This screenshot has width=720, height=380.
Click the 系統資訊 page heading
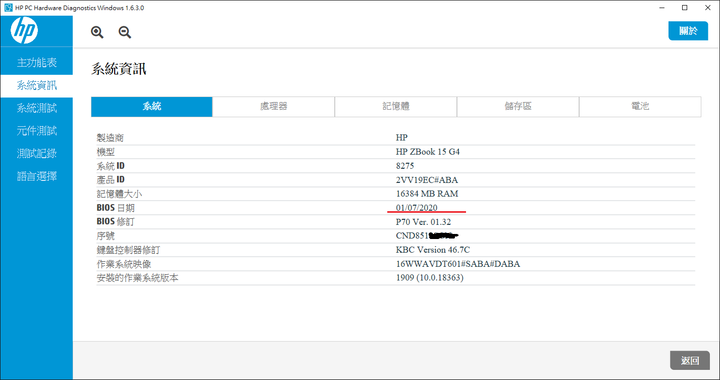[118, 69]
